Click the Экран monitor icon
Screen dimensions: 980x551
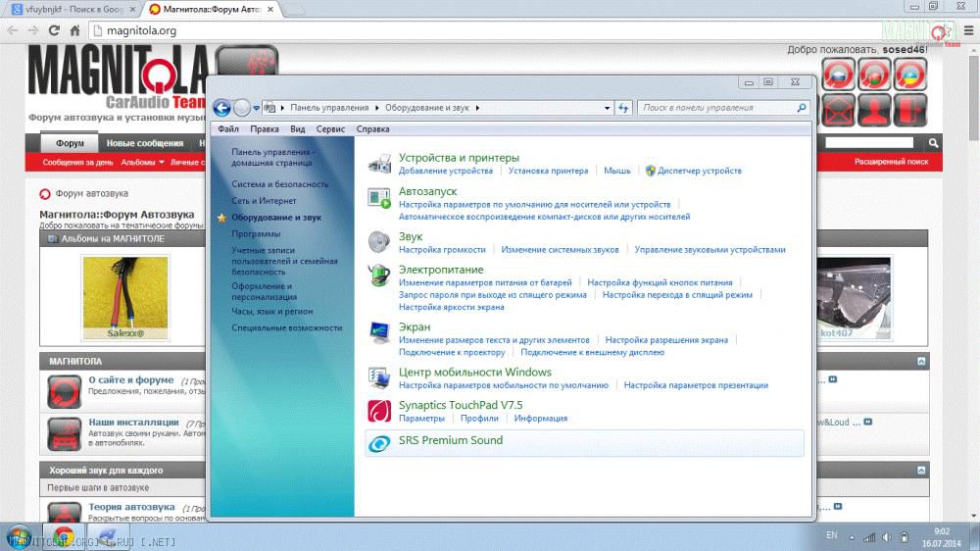pyautogui.click(x=379, y=332)
